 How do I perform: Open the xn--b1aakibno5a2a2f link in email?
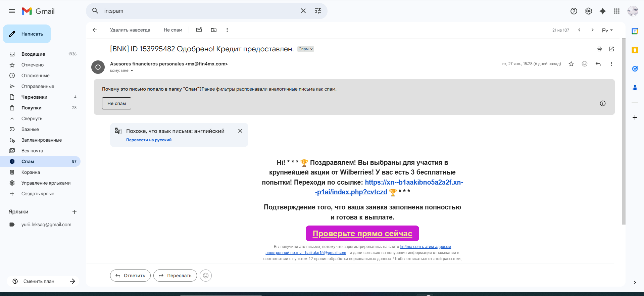coord(389,187)
